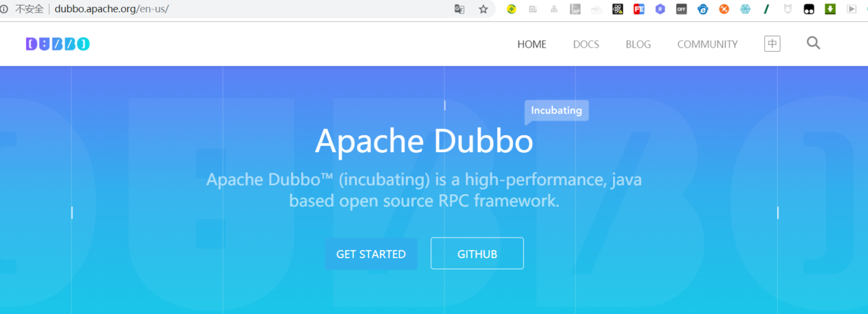
Task: Click the purple hexagon R extension icon
Action: point(660,9)
